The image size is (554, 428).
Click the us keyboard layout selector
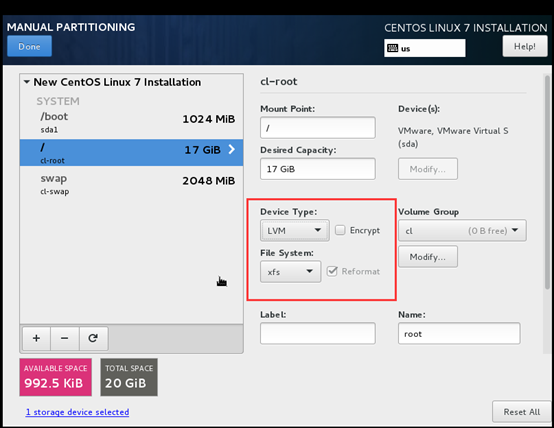coord(425,48)
